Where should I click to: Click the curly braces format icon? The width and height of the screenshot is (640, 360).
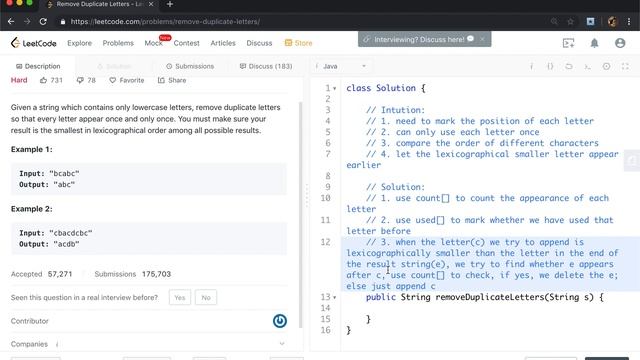pyautogui.click(x=550, y=66)
